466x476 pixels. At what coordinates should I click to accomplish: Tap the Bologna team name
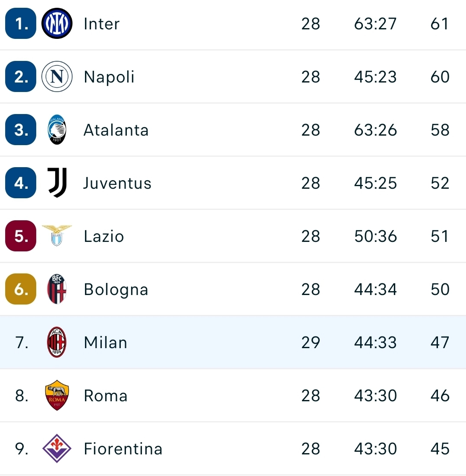(x=116, y=290)
